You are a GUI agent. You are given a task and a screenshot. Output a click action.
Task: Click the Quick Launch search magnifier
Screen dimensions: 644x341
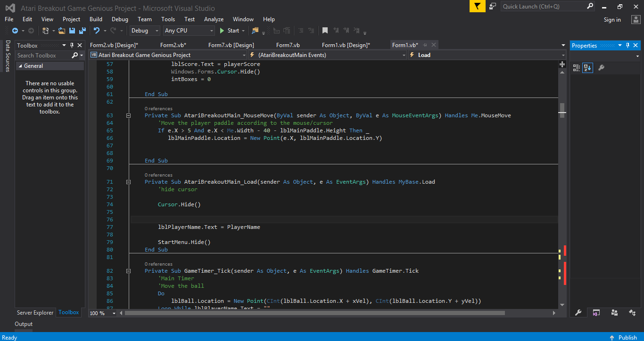coord(590,6)
